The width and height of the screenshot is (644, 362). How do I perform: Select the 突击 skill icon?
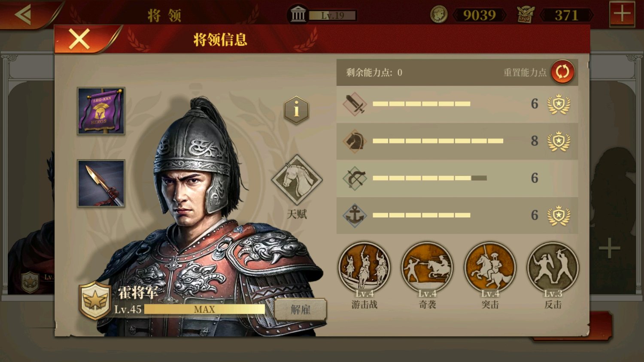[x=490, y=267]
